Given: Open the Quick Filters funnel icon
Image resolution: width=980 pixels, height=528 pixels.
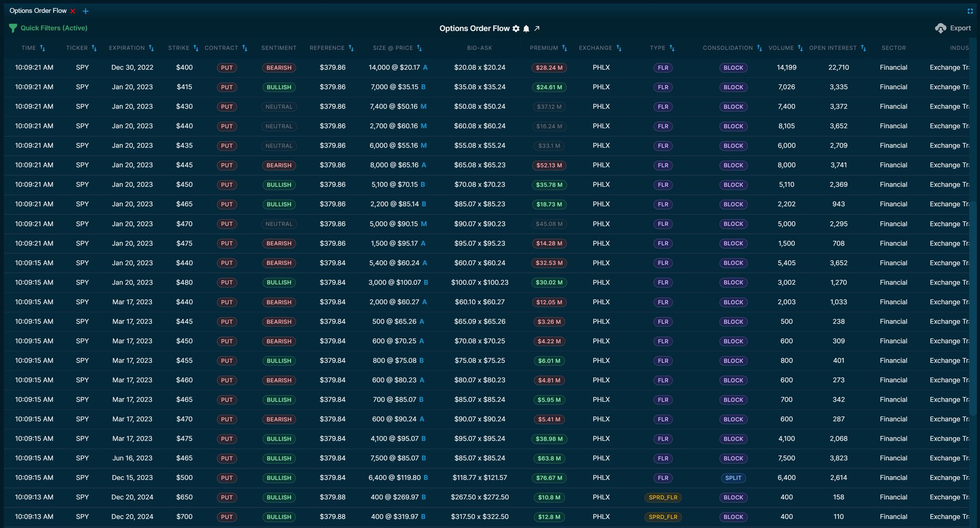Looking at the screenshot, I should [x=13, y=28].
